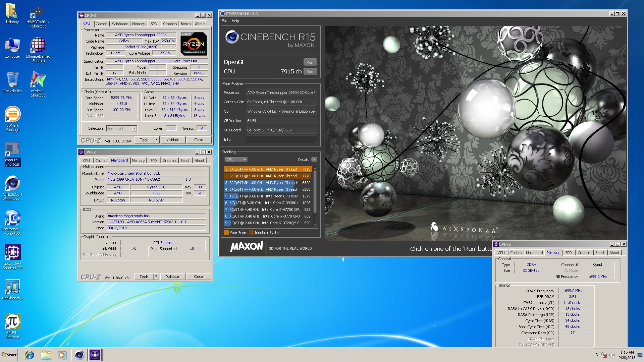The height and width of the screenshot is (362, 644).
Task: Switch to Caches tab in top CPU-Z
Action: (x=101, y=24)
